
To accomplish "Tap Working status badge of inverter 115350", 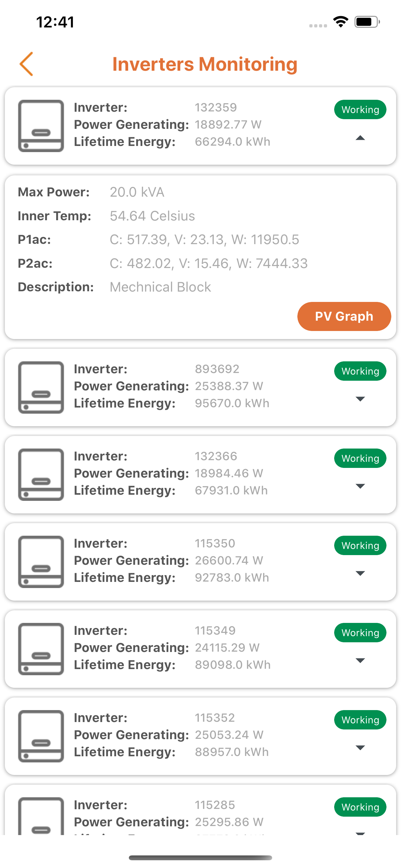I will (360, 545).
